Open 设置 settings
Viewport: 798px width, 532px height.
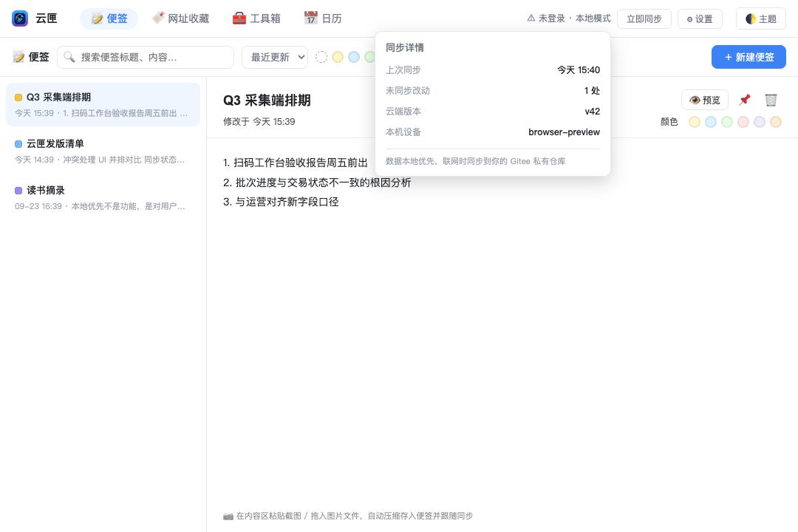(700, 18)
